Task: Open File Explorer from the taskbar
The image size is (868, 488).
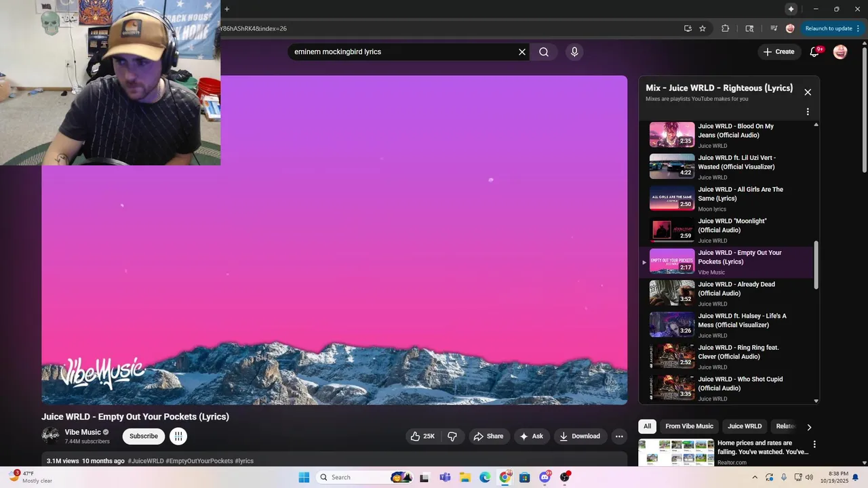Action: 465,477
